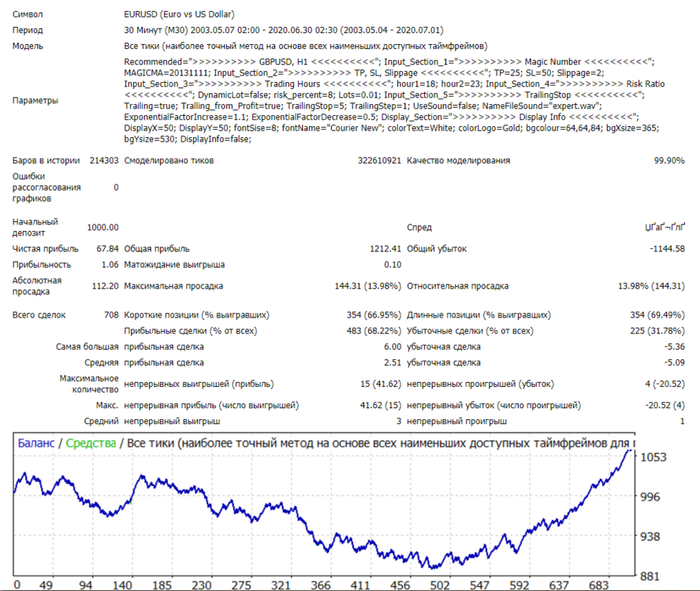700x591 pixels.
Task: Click the 'Баров в истории' label
Action: click(46, 161)
